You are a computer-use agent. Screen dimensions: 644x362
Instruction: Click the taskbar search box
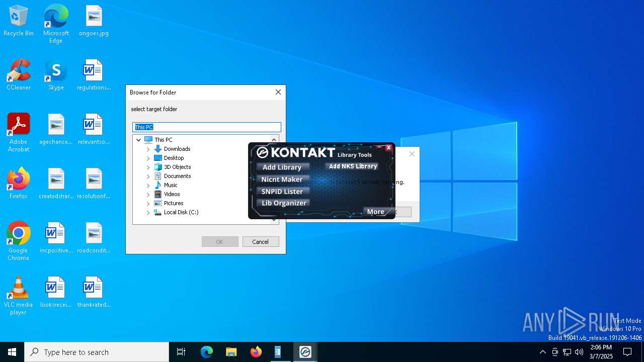point(97,352)
